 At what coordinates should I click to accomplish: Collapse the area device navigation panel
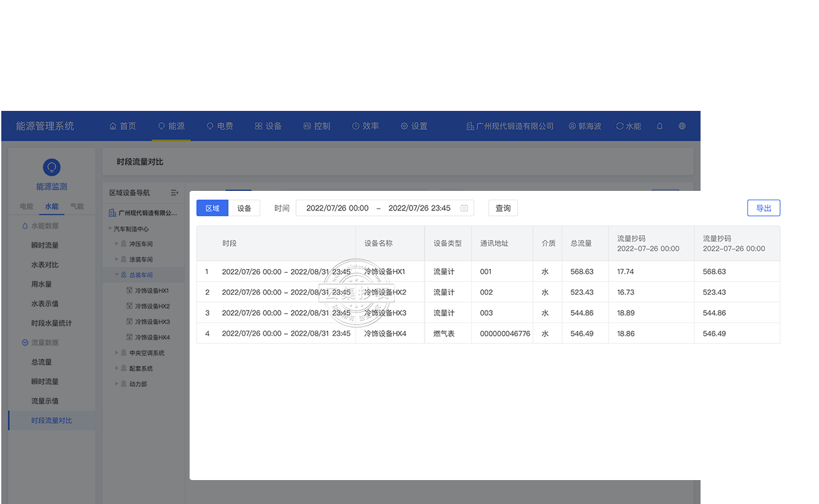(x=175, y=193)
